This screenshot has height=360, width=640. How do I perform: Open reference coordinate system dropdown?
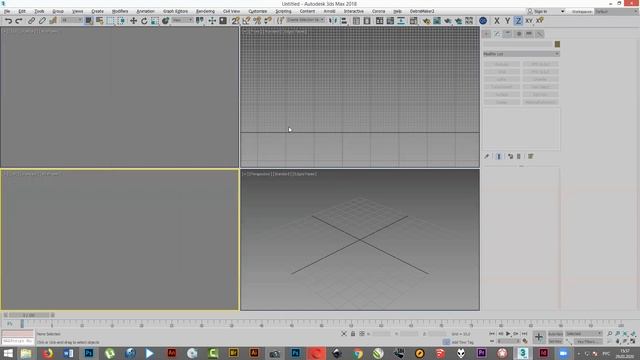182,20
